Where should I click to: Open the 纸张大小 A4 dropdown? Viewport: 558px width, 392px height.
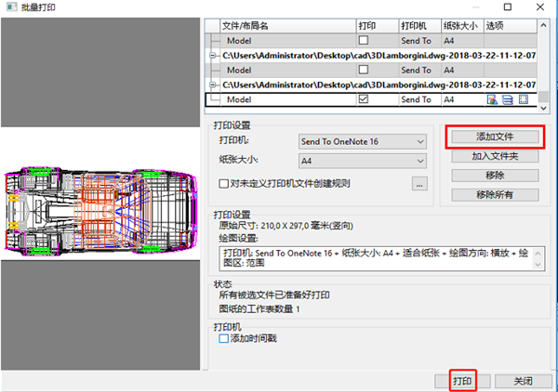[x=363, y=161]
